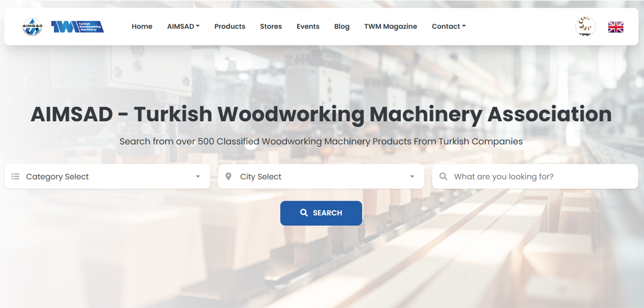Click the magnifier icon in the search field
The image size is (644, 308).
(x=443, y=176)
